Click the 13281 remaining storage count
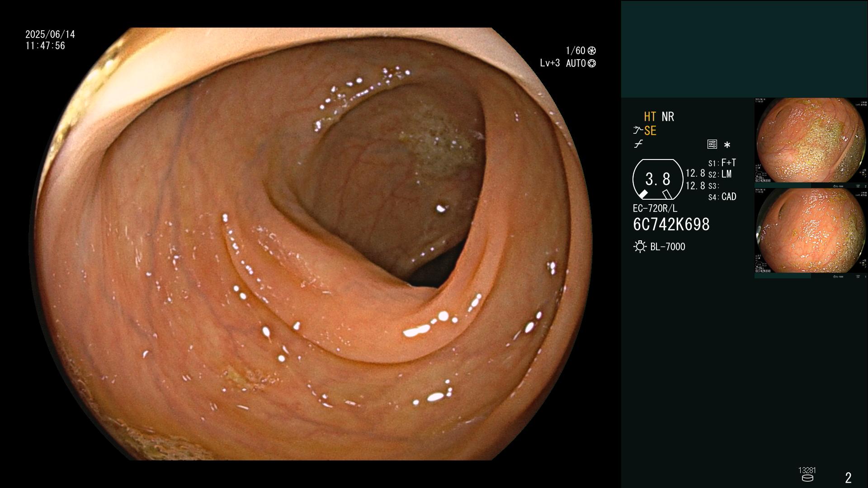This screenshot has height=488, width=868. tap(807, 470)
